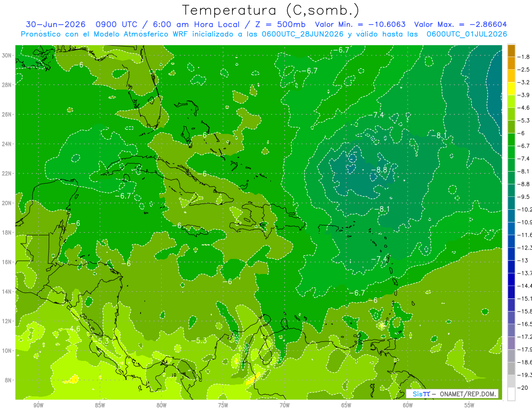Click the "-20" colorbar label

coord(523,388)
